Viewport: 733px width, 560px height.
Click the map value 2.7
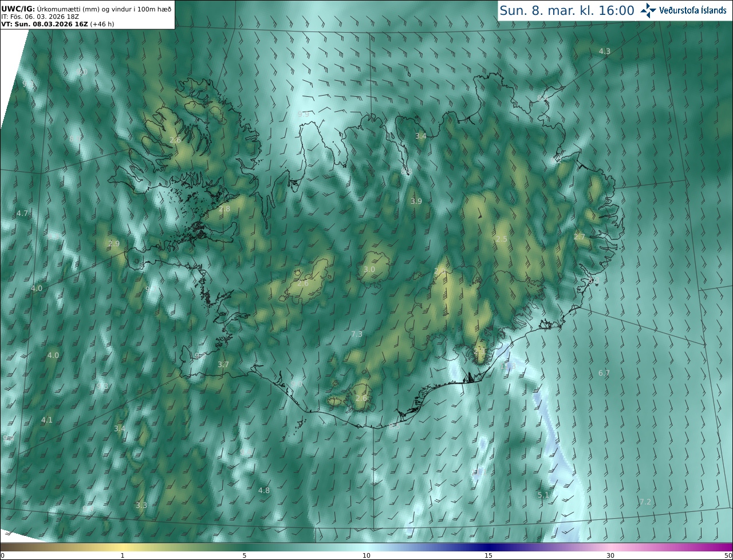pos(580,236)
